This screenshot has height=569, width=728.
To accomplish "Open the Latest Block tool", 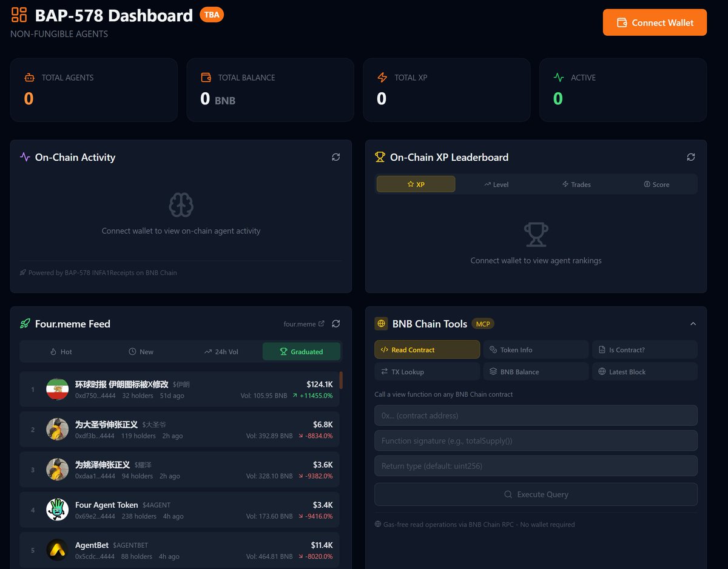I will click(x=644, y=371).
